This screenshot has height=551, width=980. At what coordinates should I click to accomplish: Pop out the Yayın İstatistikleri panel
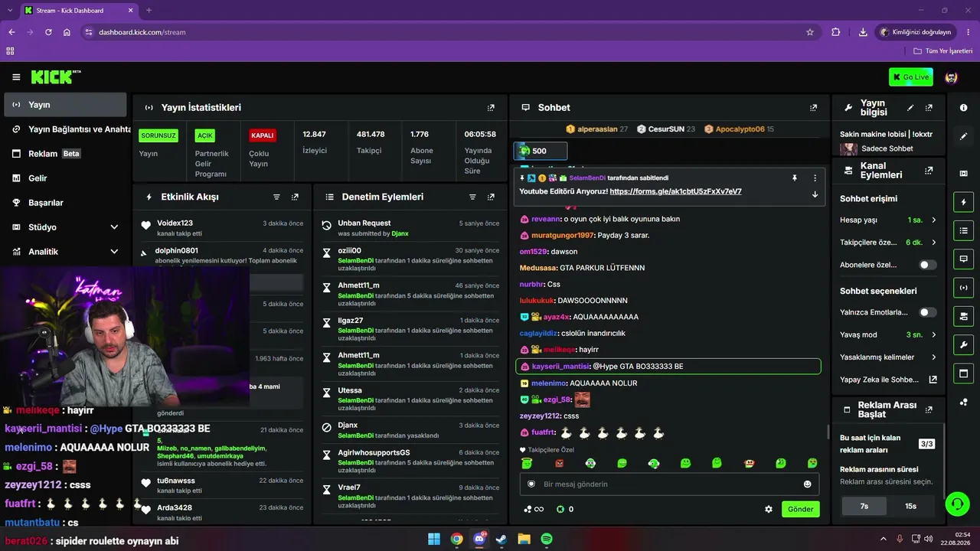(x=491, y=108)
